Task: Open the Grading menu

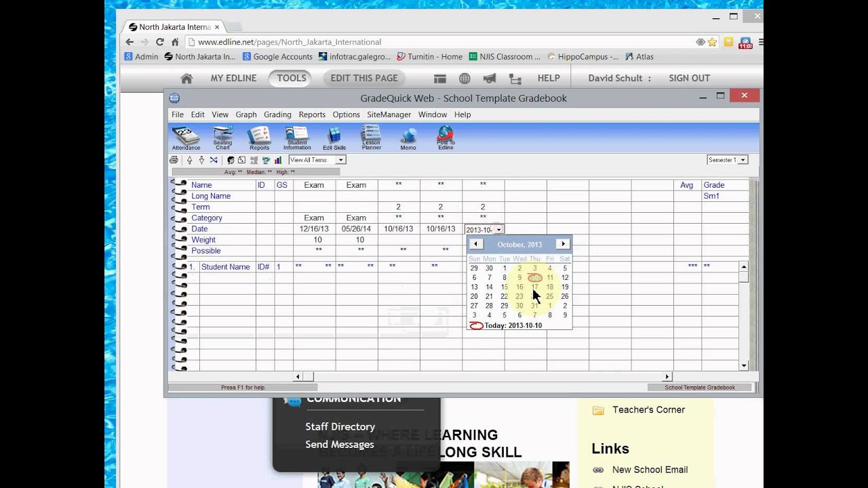Action: point(277,115)
